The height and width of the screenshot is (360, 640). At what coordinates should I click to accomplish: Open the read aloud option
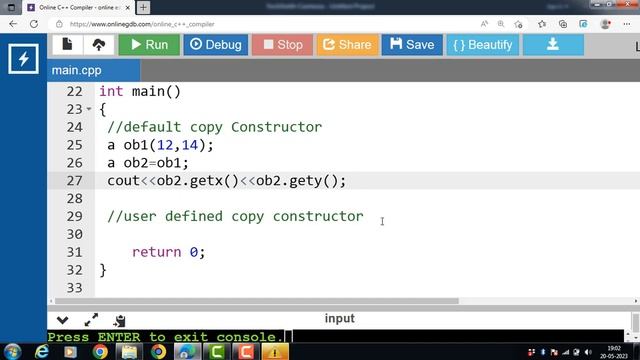coord(484,24)
